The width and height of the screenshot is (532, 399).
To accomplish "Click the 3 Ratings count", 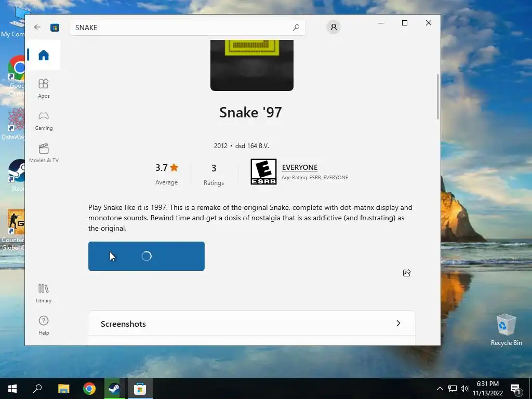I will click(214, 175).
